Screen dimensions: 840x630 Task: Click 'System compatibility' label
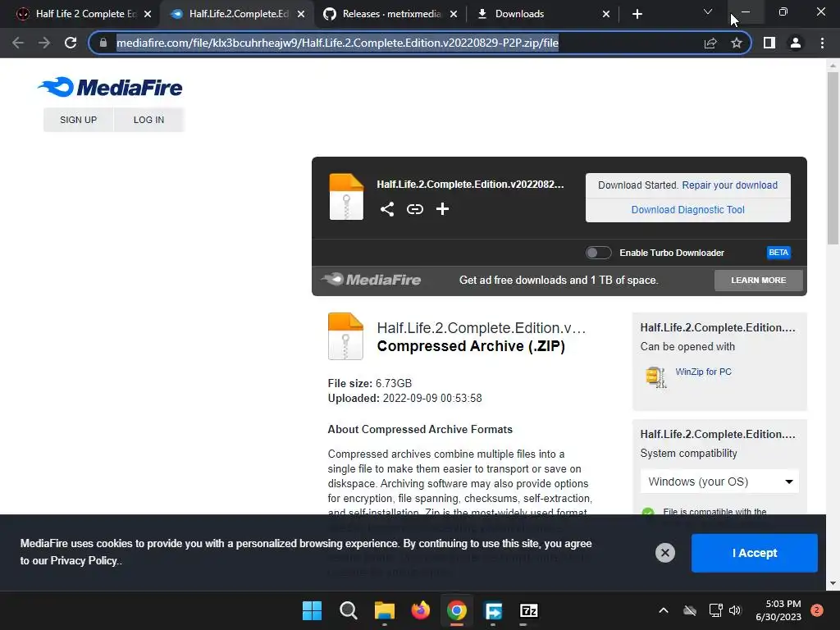coord(688,453)
